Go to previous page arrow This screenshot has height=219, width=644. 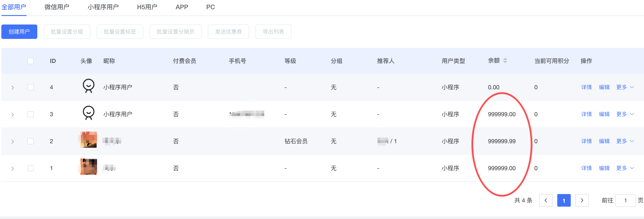(546, 200)
